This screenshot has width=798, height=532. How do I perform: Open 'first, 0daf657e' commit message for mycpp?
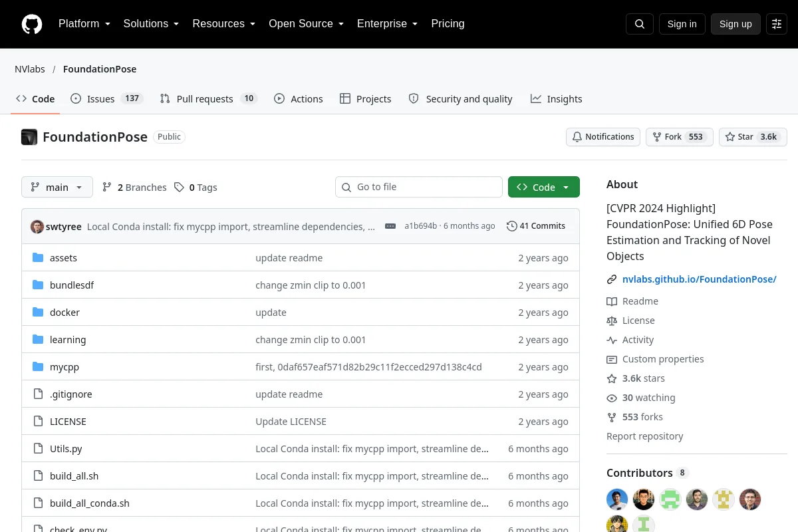[x=368, y=367]
